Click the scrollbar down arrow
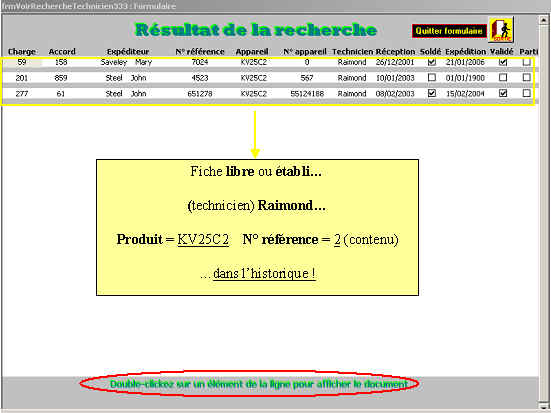 coord(544,406)
